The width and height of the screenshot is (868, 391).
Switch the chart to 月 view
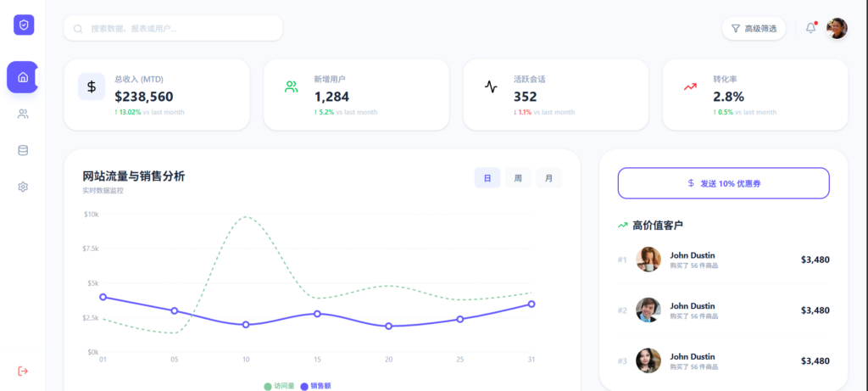pos(548,178)
